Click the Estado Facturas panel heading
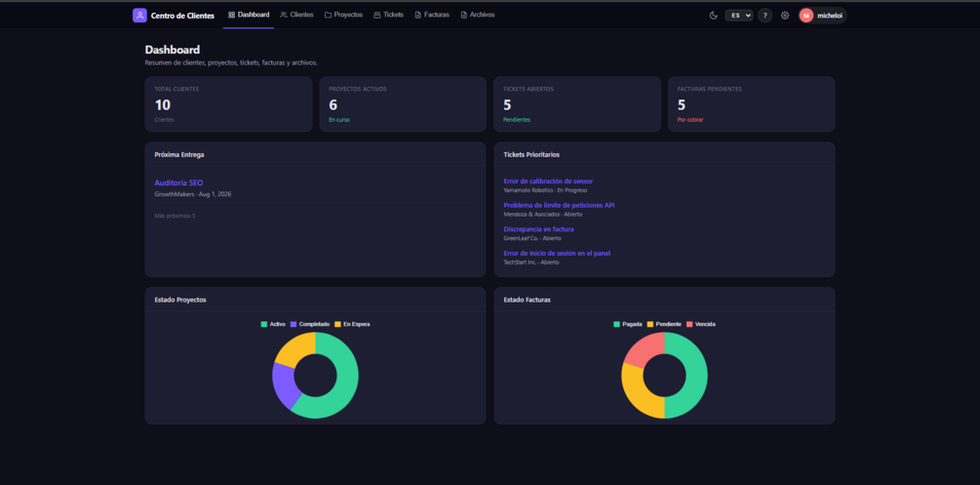980x485 pixels. click(528, 300)
